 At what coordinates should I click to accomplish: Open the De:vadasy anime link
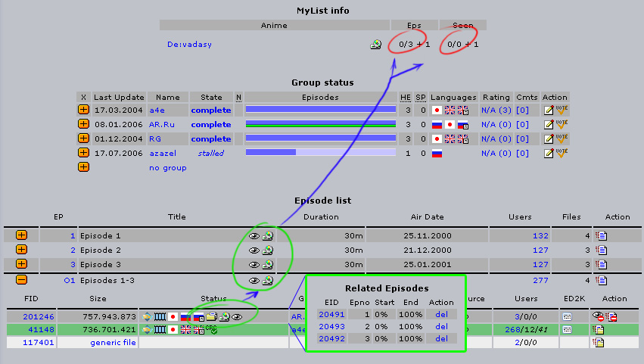pos(189,45)
